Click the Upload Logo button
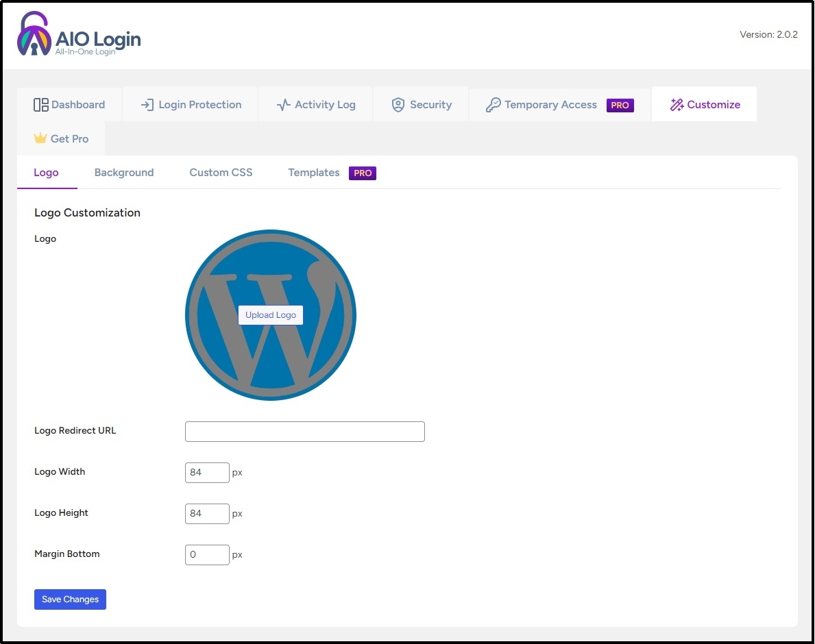Screen dimensions: 815x644 (x=270, y=315)
